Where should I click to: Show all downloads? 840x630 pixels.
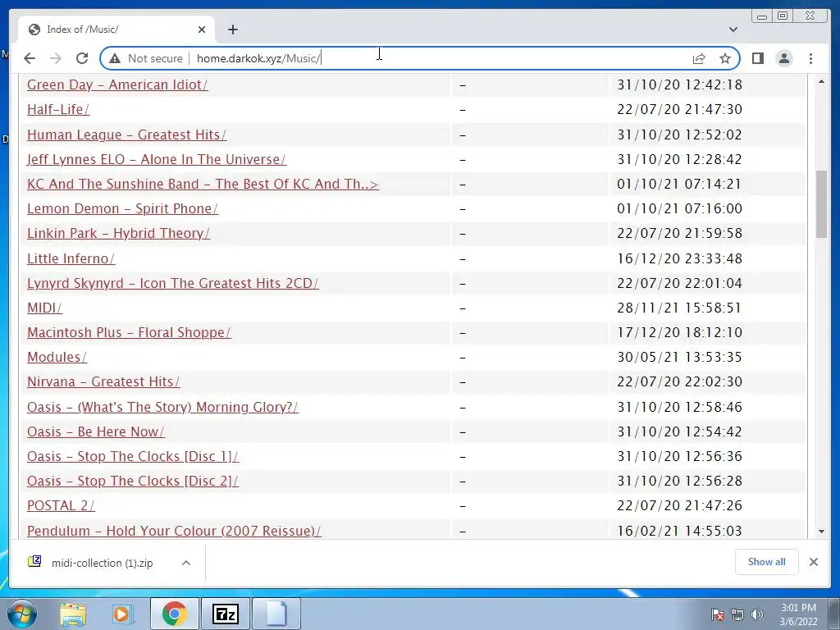[x=767, y=561]
